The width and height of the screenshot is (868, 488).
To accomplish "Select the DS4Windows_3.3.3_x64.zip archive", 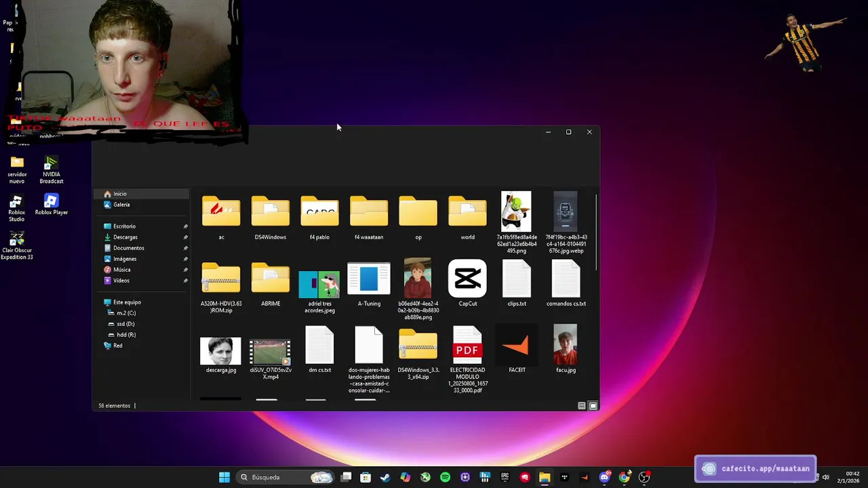I will click(x=418, y=354).
